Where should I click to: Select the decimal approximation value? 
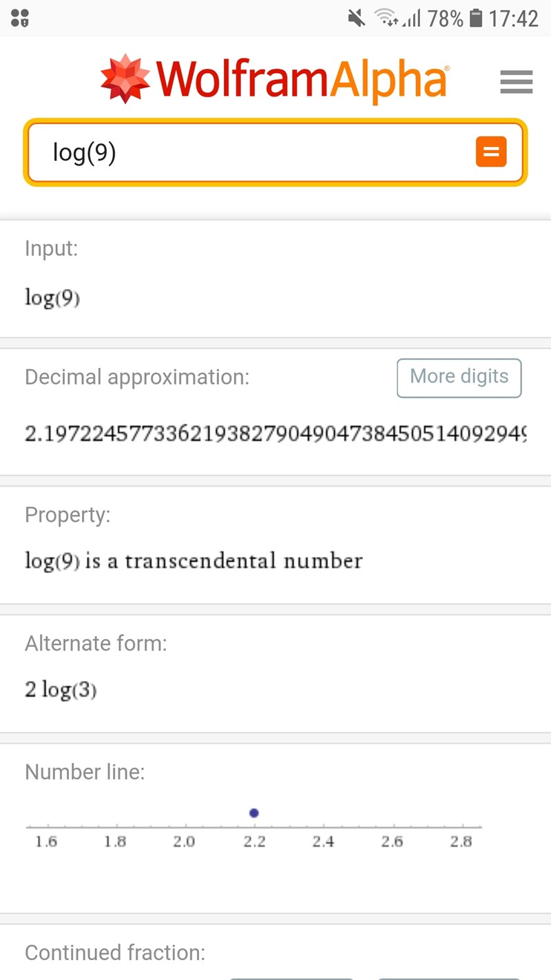pyautogui.click(x=275, y=434)
